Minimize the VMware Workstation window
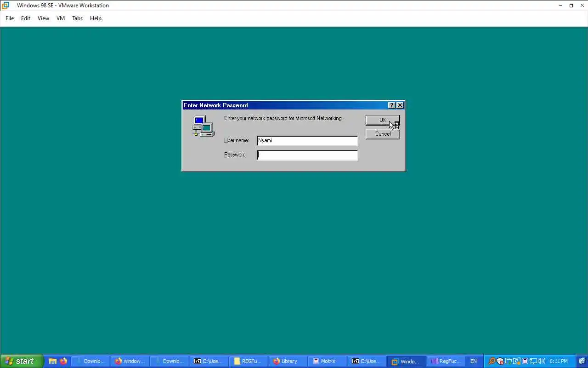This screenshot has height=368, width=588. coord(560,6)
